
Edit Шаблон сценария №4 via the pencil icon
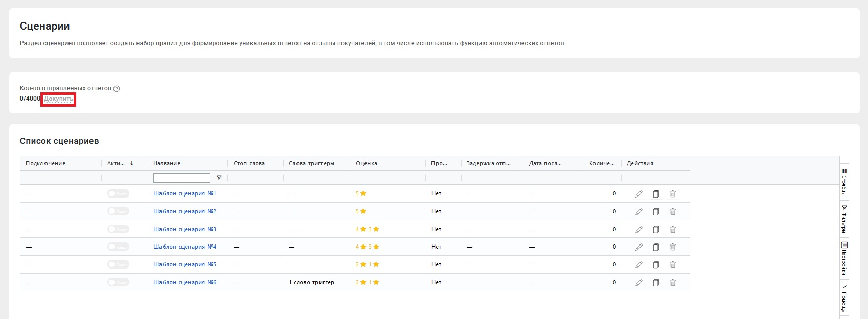[x=638, y=247]
